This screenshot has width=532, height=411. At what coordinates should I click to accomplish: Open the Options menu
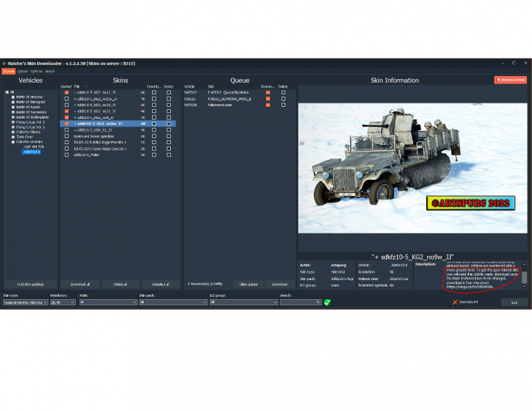[x=36, y=71]
